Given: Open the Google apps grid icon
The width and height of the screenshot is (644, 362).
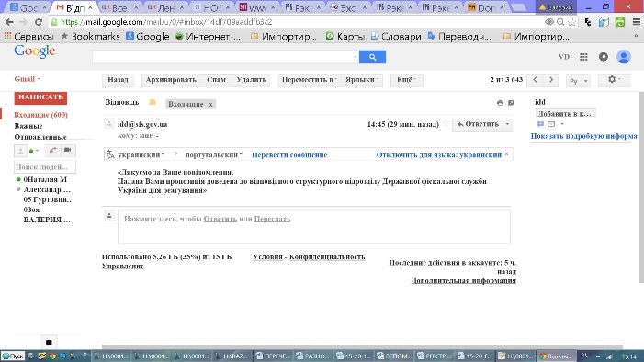Looking at the screenshot, I should click(x=583, y=57).
